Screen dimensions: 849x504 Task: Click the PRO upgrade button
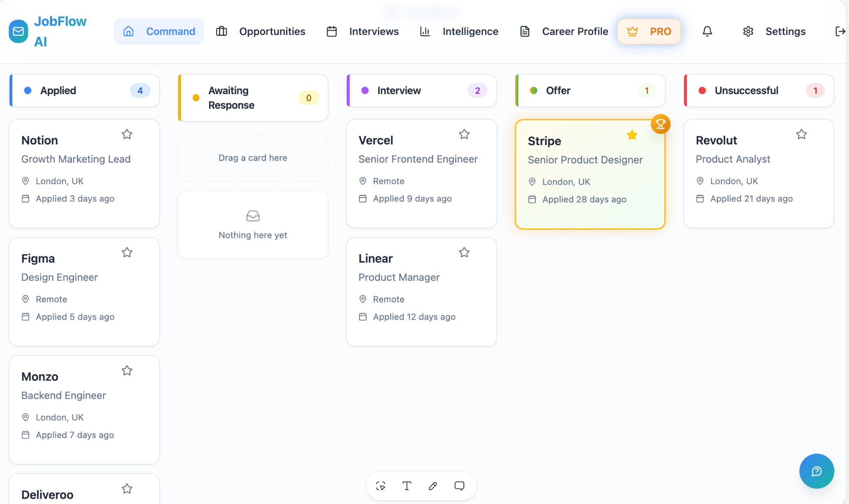pos(649,31)
